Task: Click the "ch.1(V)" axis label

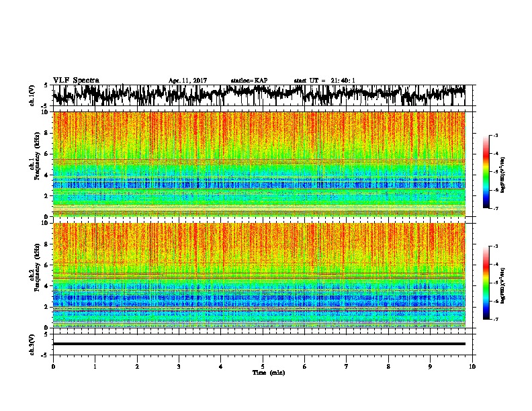Action: click(x=32, y=95)
